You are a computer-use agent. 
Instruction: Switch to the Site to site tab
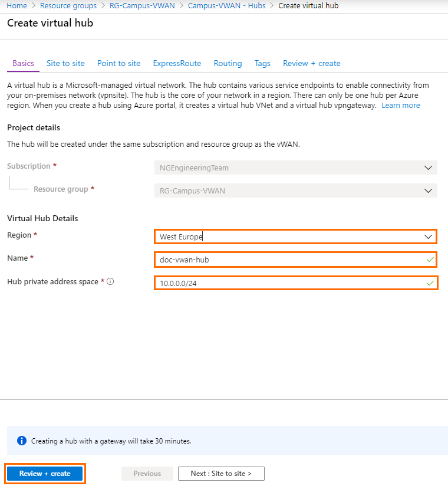(65, 63)
